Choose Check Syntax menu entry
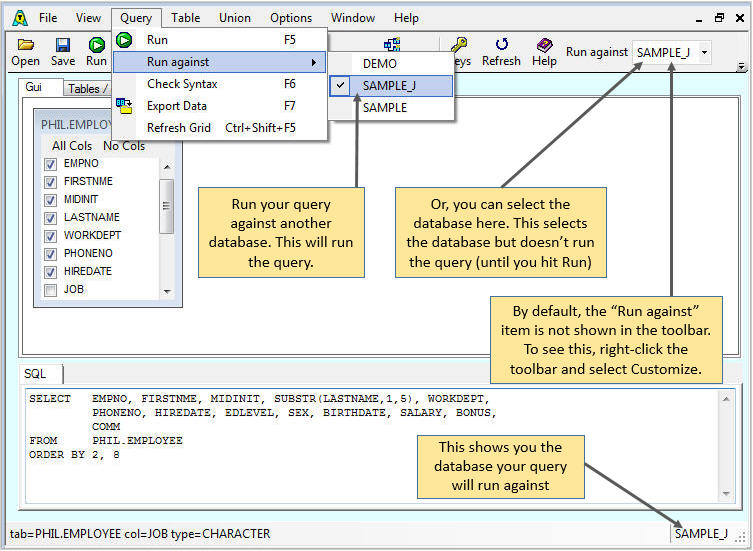 coord(220,84)
